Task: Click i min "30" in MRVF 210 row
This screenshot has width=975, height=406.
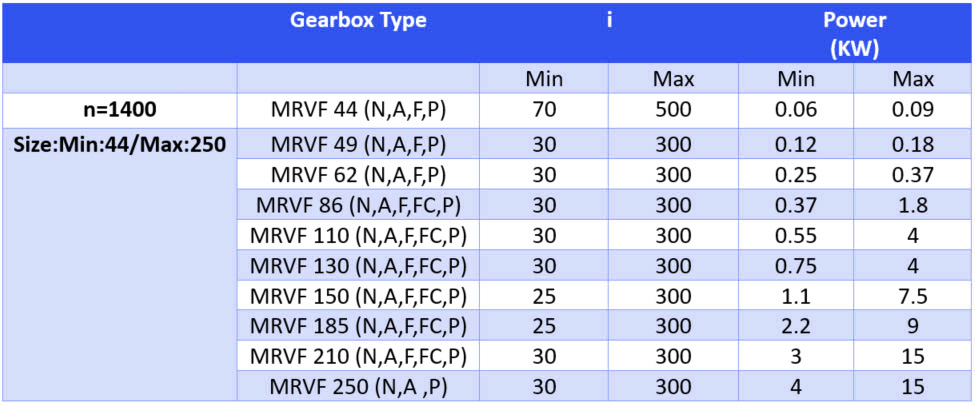Action: (x=544, y=357)
